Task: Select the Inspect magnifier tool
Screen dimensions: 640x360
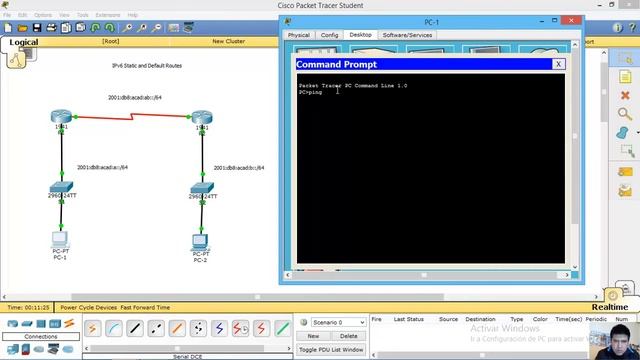Action: point(625,114)
